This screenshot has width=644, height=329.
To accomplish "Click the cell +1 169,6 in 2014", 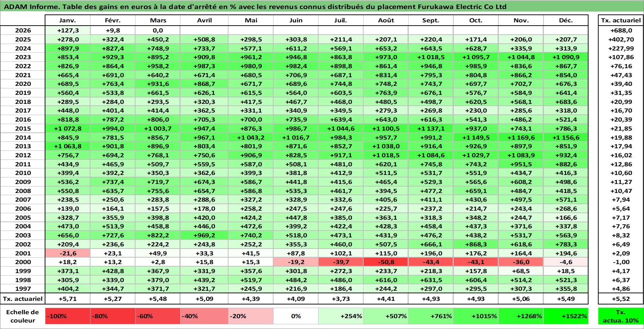I will pos(521,137).
